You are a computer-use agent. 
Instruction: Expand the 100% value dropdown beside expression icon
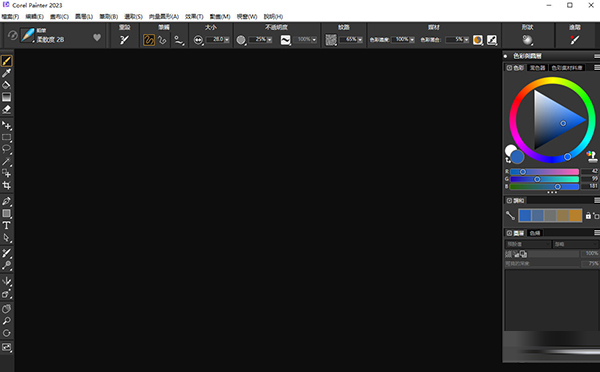[314, 39]
